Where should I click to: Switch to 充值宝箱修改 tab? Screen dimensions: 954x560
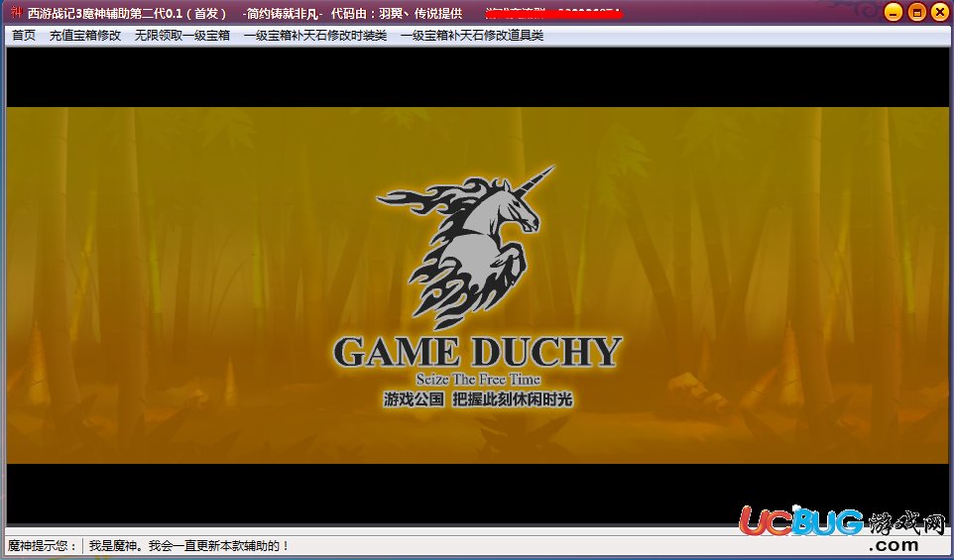pos(85,36)
